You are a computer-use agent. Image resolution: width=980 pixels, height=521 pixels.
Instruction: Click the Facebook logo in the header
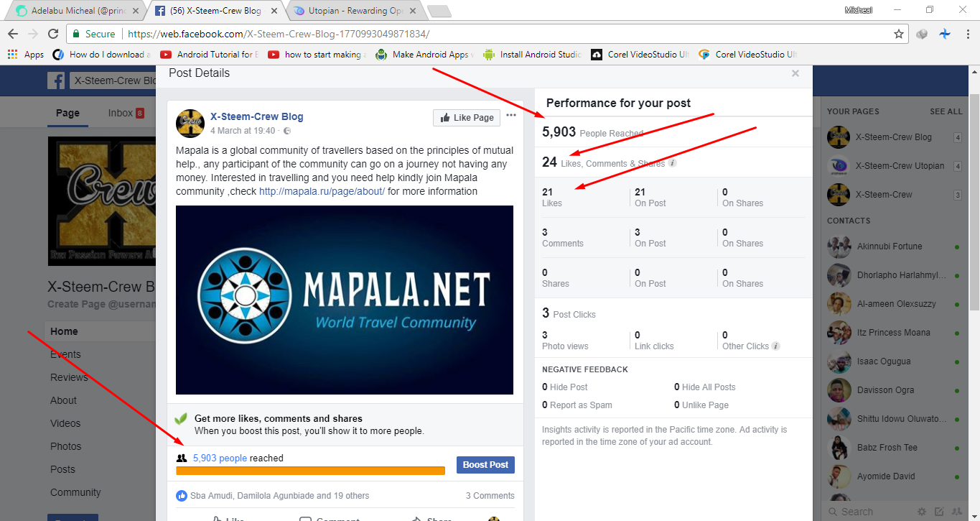pyautogui.click(x=56, y=80)
